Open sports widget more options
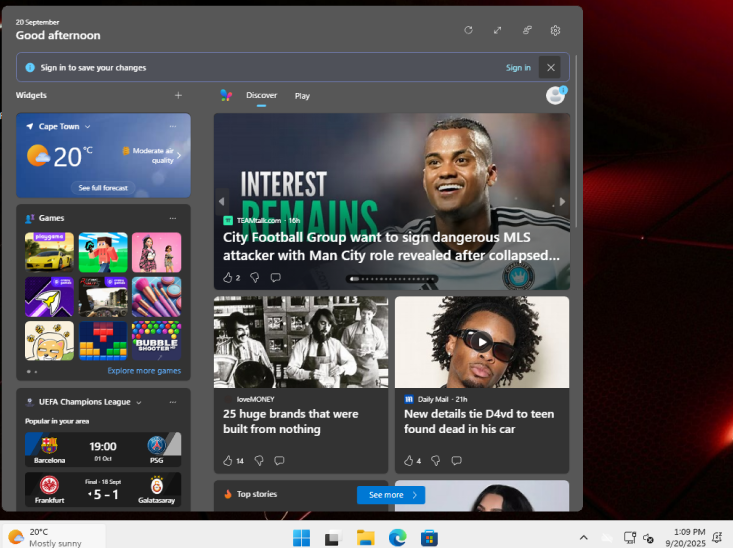733x548 pixels. 173,402
